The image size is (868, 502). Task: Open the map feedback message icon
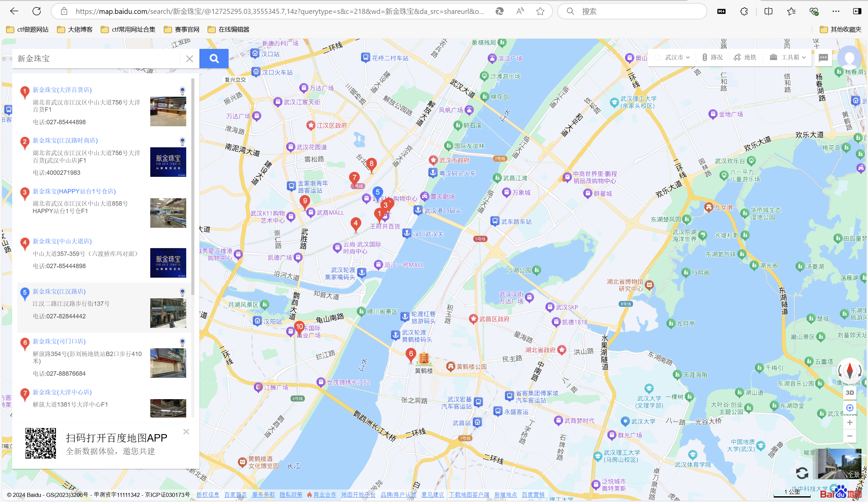point(823,57)
